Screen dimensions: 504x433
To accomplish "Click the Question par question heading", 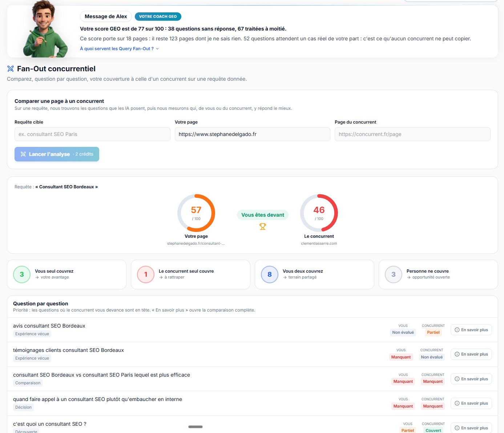I will click(41, 304).
